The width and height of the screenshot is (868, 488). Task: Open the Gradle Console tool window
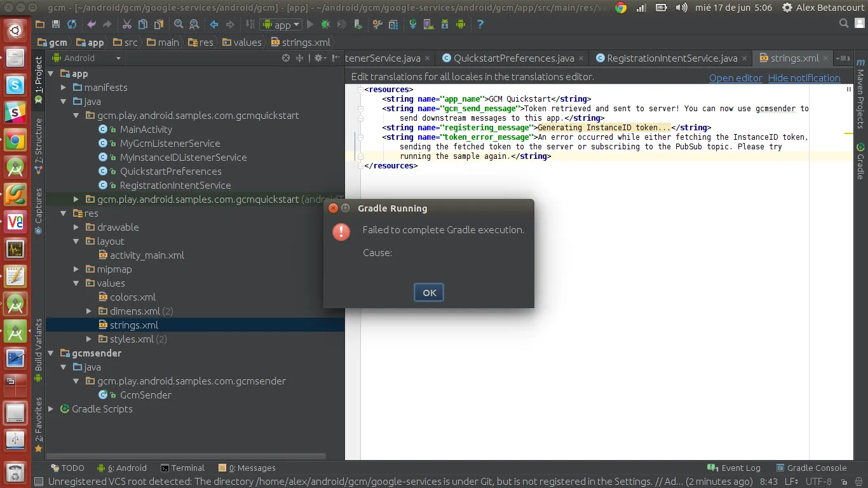(x=811, y=468)
